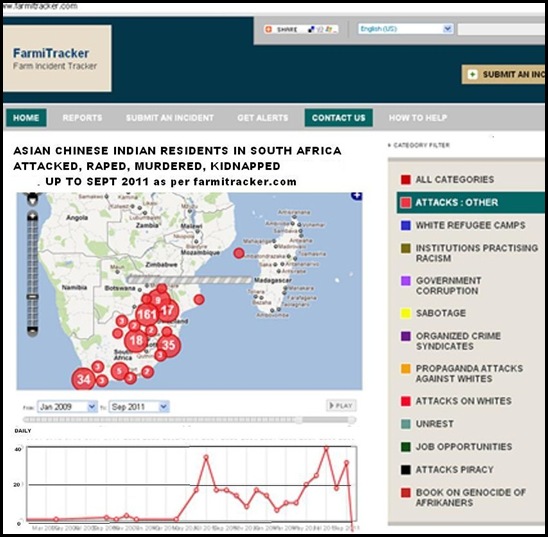Click the map zoom slider handle
548x537 pixels.
(33, 297)
